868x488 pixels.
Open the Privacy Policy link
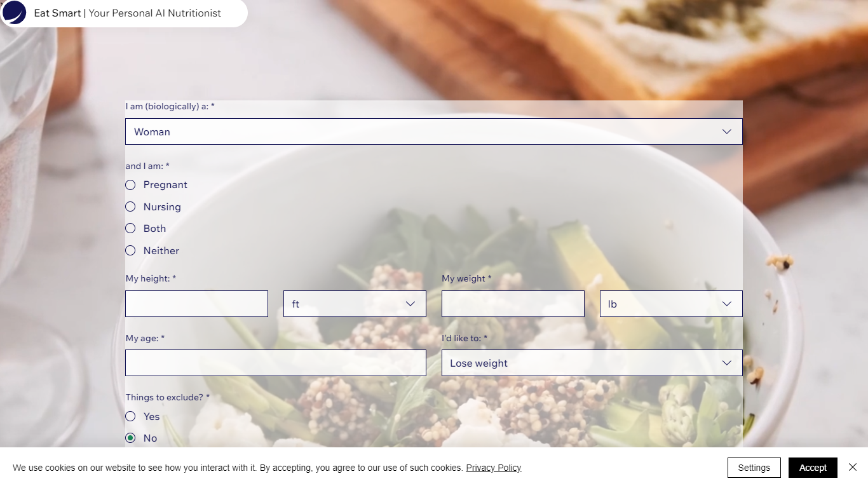click(x=494, y=468)
